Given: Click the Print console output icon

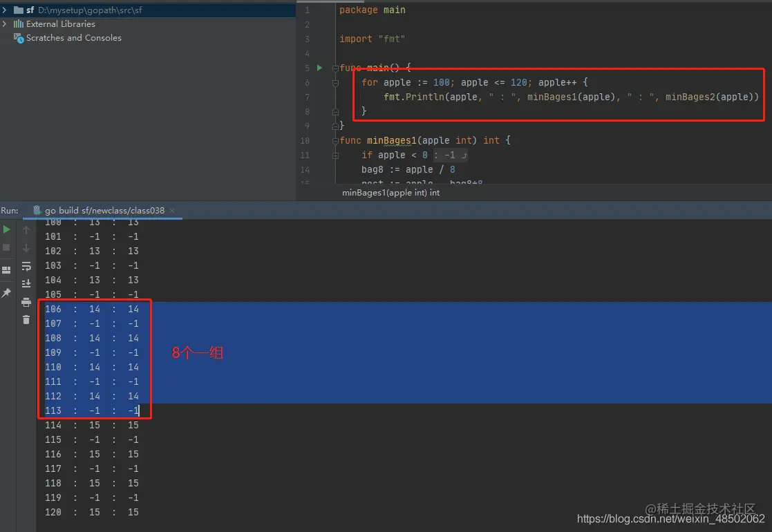Looking at the screenshot, I should [26, 302].
